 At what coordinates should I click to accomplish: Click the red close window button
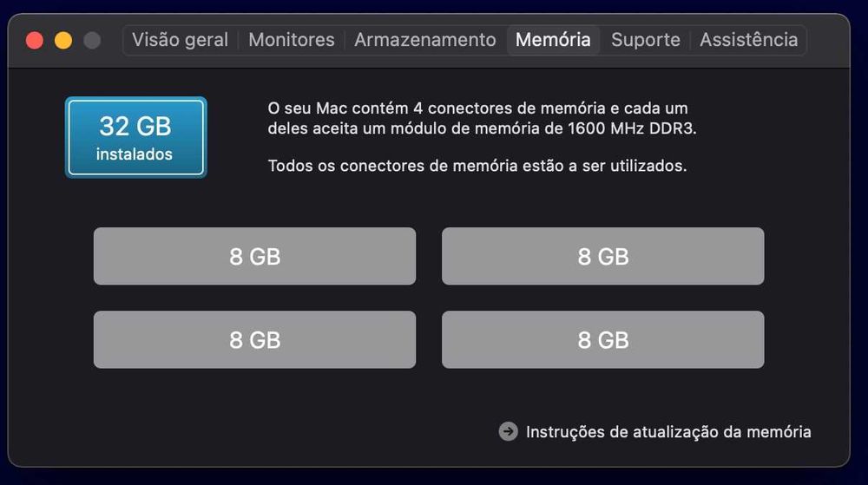[35, 41]
